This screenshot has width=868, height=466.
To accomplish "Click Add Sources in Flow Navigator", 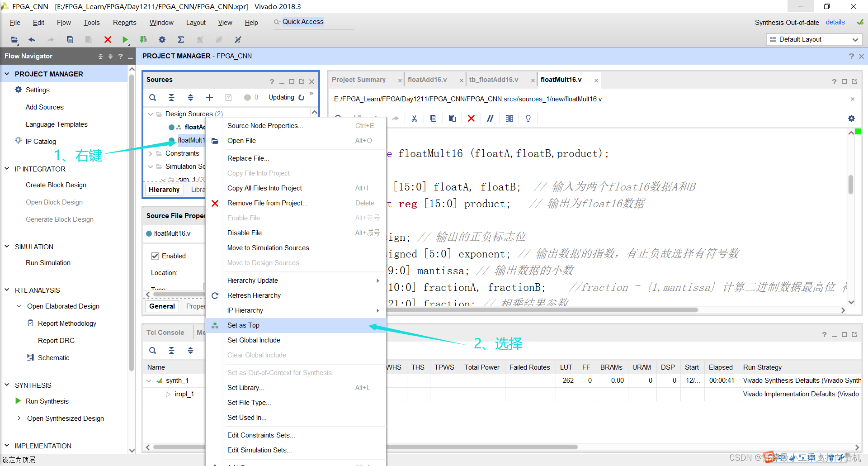I will pos(45,107).
